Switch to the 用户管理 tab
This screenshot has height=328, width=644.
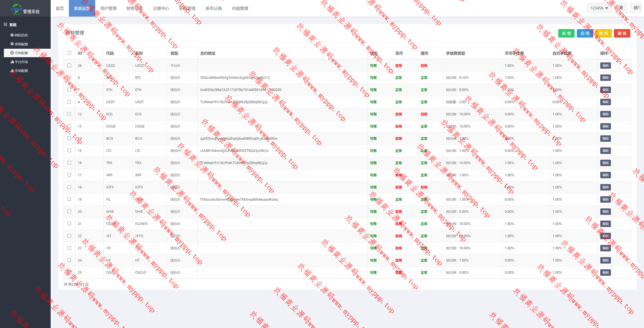[x=108, y=8]
